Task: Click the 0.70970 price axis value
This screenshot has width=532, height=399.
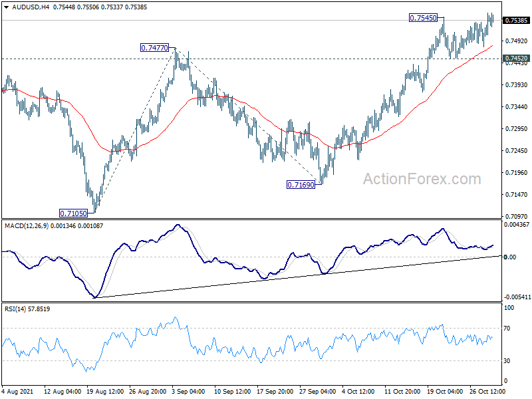Action: tap(517, 217)
